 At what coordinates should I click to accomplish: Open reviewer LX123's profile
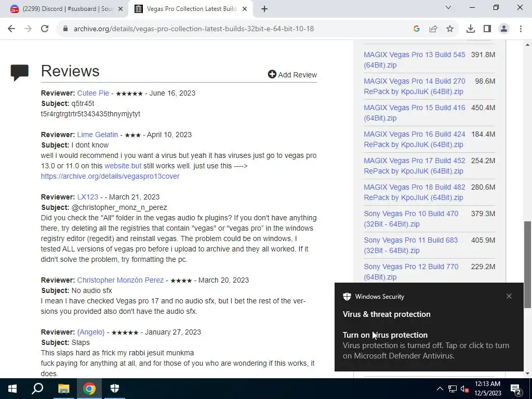(x=87, y=197)
